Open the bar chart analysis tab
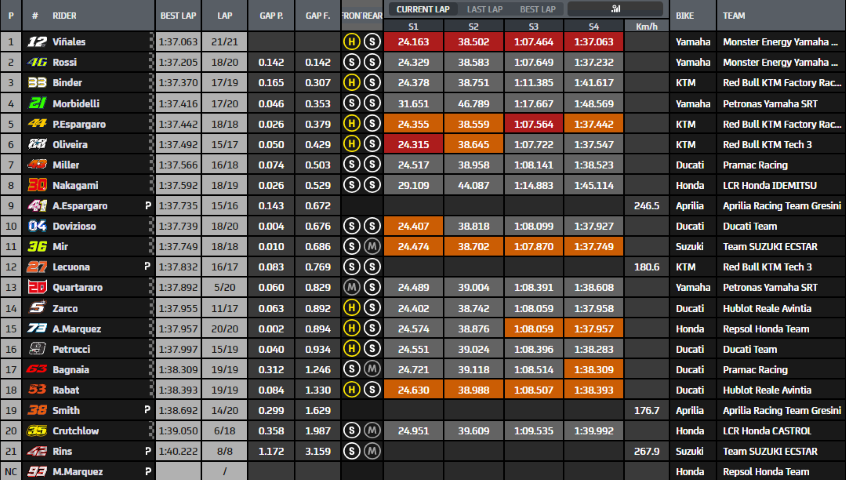The image size is (846, 480). (612, 9)
